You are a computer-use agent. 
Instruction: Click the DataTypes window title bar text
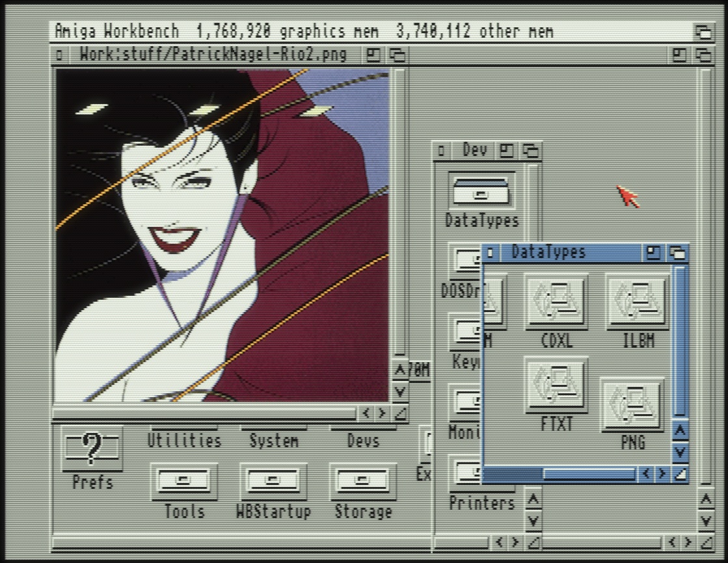coord(549,252)
